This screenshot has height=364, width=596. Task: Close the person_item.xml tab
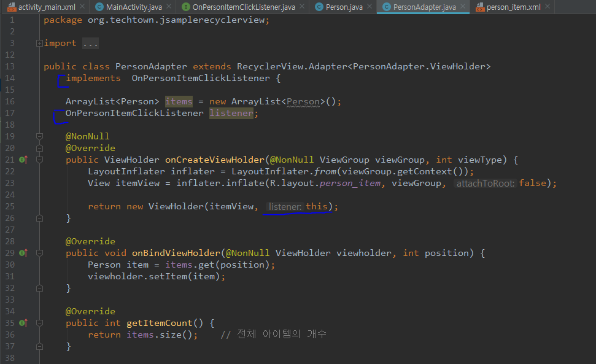pos(548,7)
